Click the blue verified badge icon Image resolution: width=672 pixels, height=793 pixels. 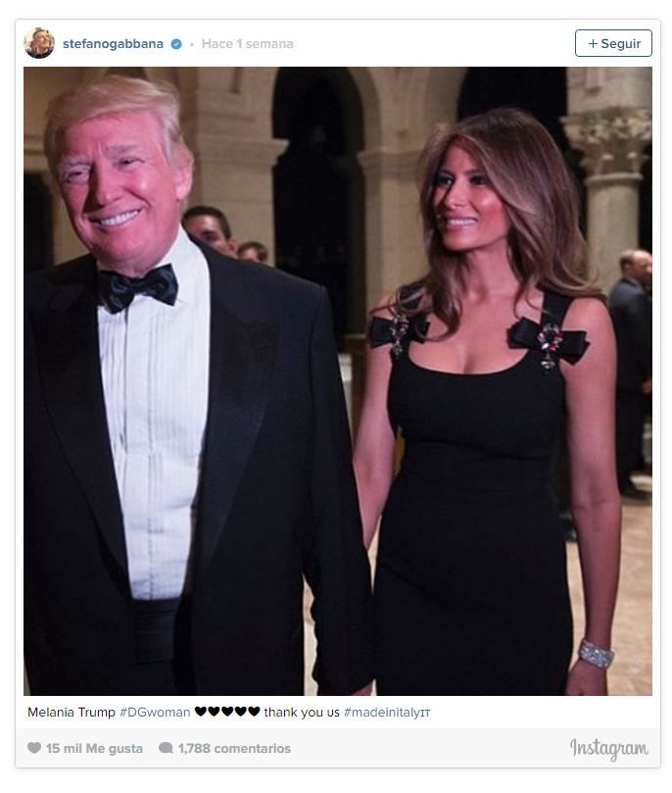(175, 44)
